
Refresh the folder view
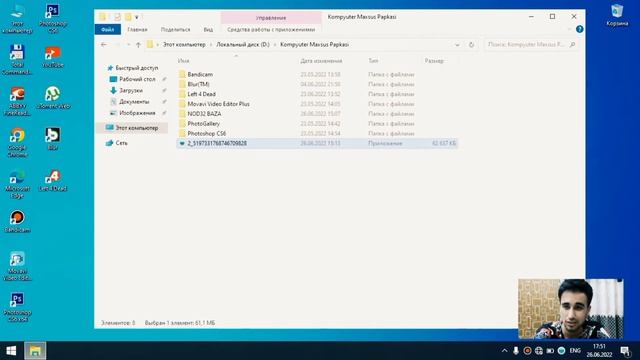pyautogui.click(x=471, y=45)
